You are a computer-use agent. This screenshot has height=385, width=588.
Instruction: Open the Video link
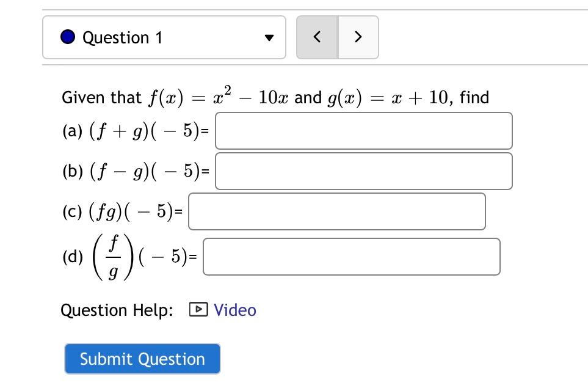[x=234, y=310]
